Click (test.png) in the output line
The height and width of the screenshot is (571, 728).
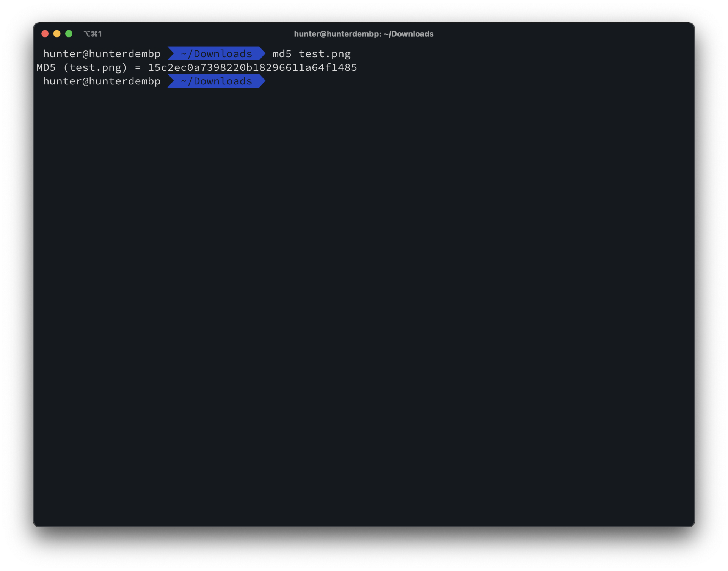tap(95, 67)
